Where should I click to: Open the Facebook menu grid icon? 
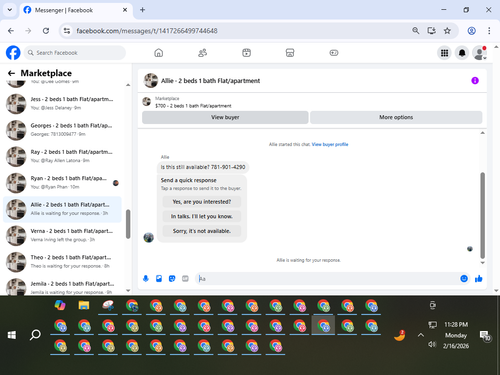click(x=444, y=53)
